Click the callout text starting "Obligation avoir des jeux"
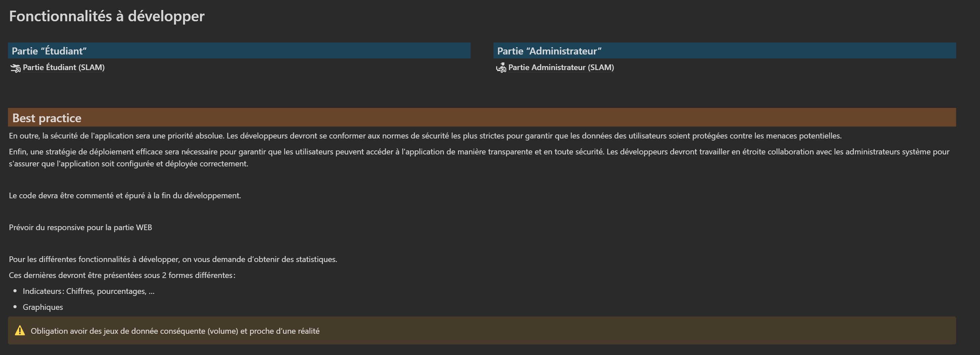The width and height of the screenshot is (980, 355). [x=175, y=331]
